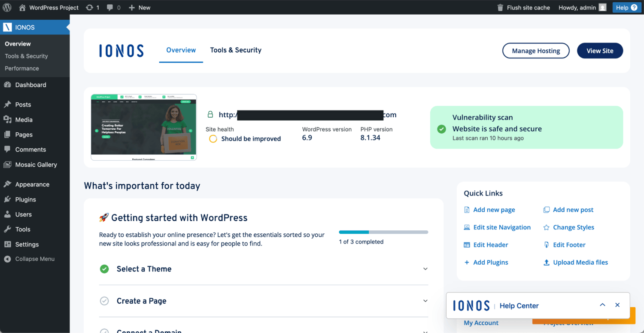Open Overview in the IONOS sidebar submenu
This screenshot has height=333, width=644.
(18, 44)
